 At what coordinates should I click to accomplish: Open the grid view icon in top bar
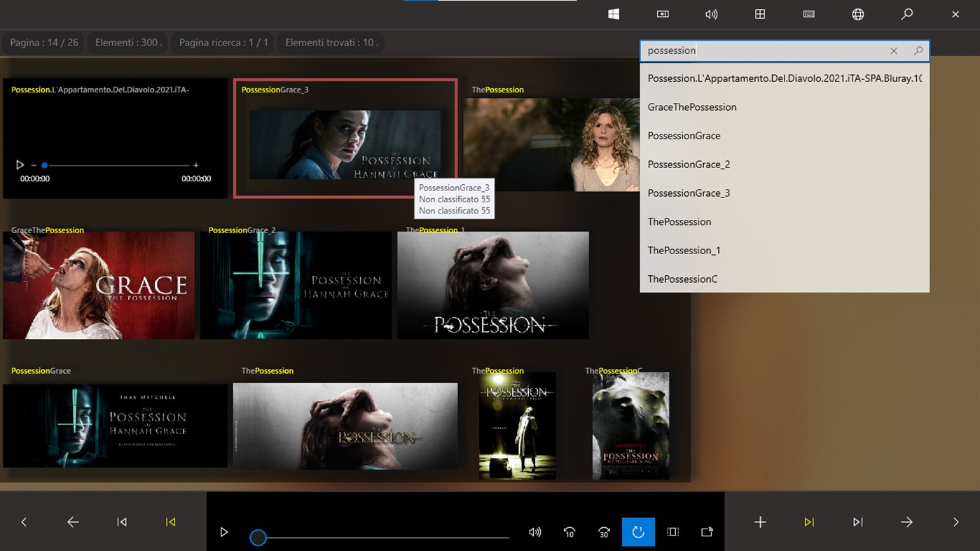tap(760, 14)
